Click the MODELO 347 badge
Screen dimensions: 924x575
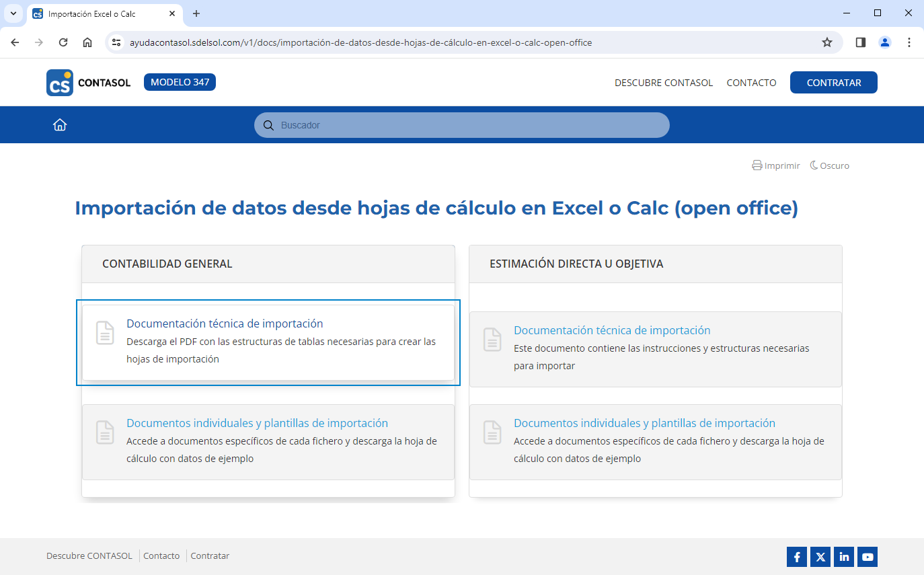click(x=180, y=82)
